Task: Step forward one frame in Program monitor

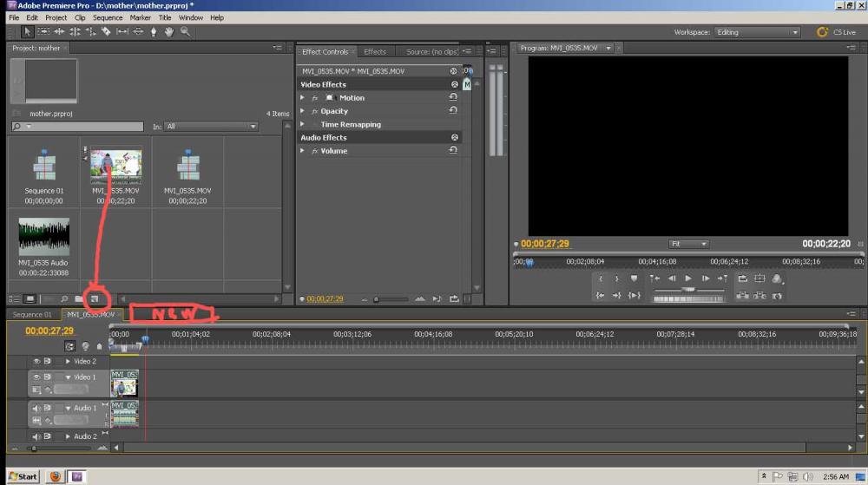Action: point(706,279)
